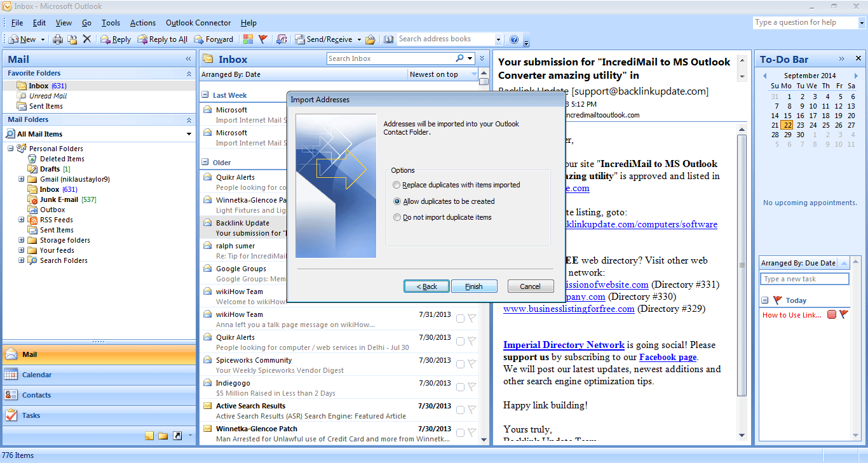Collapse the Older message group
The image size is (868, 463).
(205, 163)
